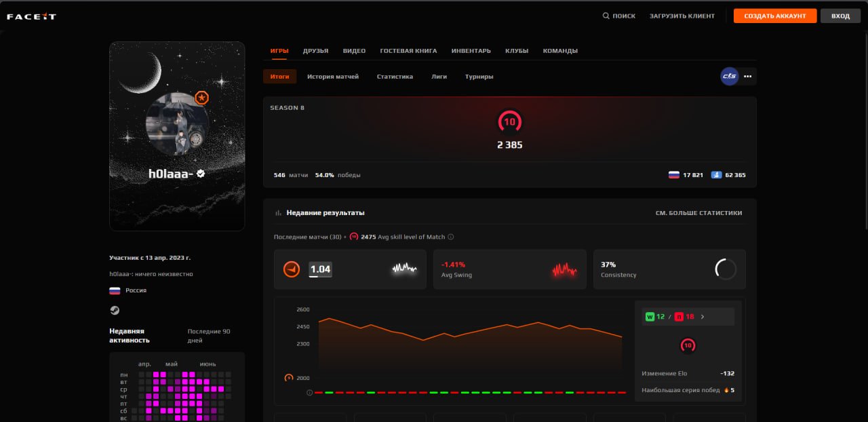Click the small info icon below the Elo chart
This screenshot has width=868, height=422.
click(310, 392)
